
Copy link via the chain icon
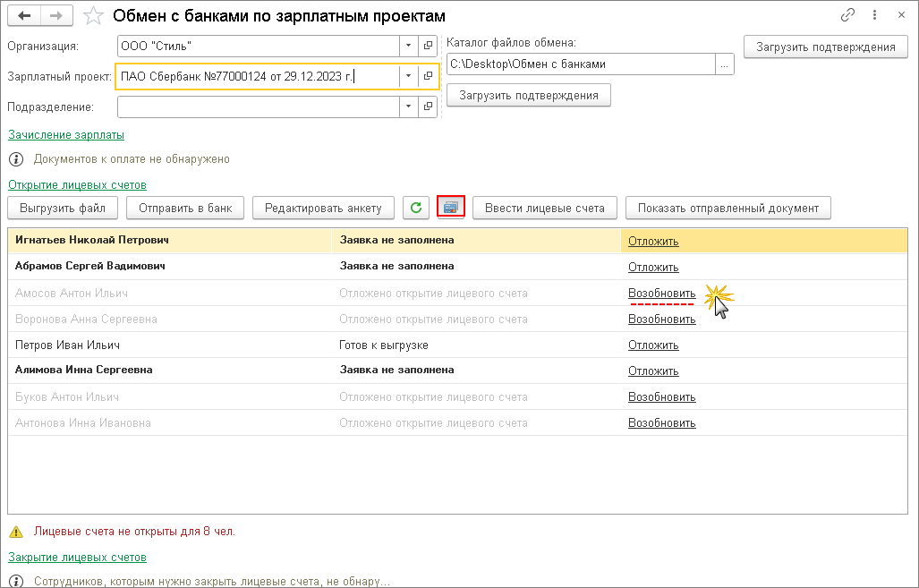[848, 15]
